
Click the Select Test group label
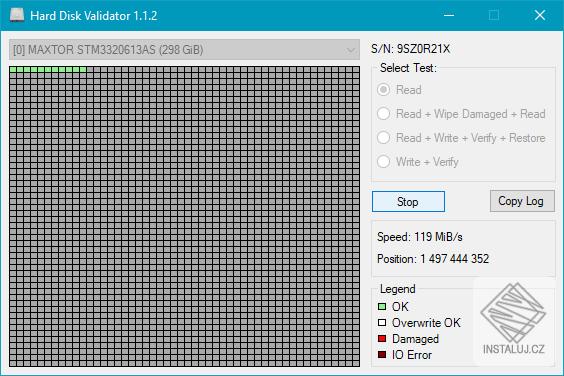[408, 68]
